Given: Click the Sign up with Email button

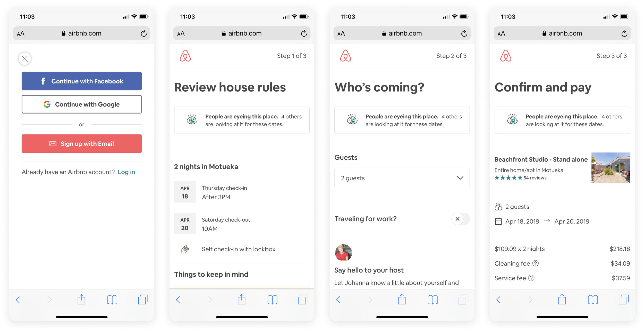Looking at the screenshot, I should pos(81,143).
